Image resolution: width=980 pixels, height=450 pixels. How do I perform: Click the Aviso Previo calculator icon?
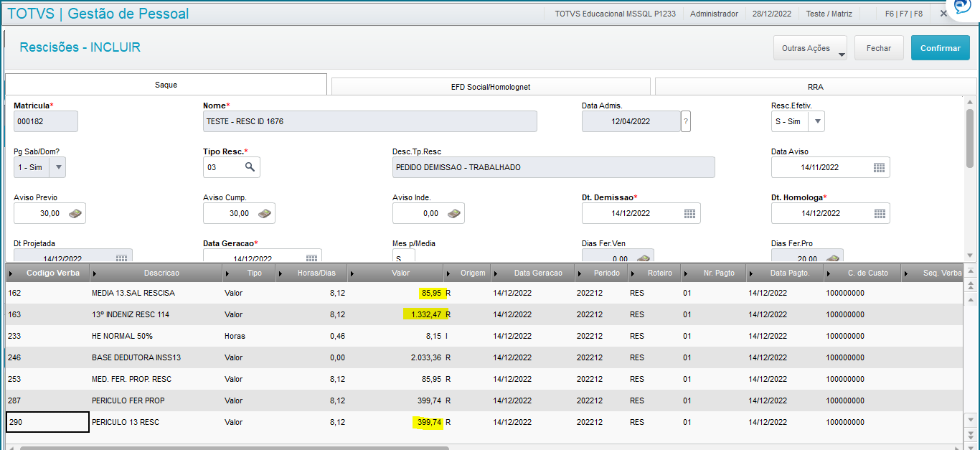[x=75, y=213]
